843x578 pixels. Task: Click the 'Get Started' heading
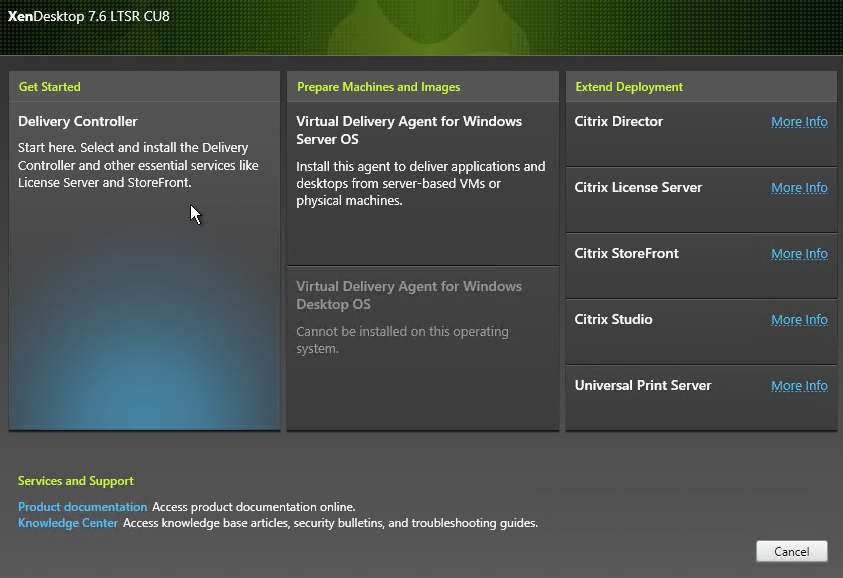coord(49,87)
